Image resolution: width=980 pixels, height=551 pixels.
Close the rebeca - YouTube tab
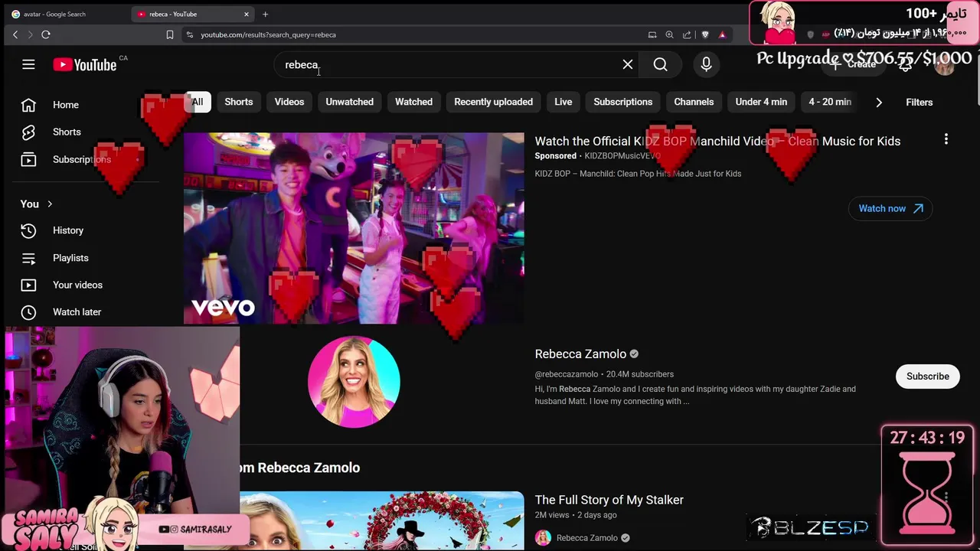(x=247, y=14)
